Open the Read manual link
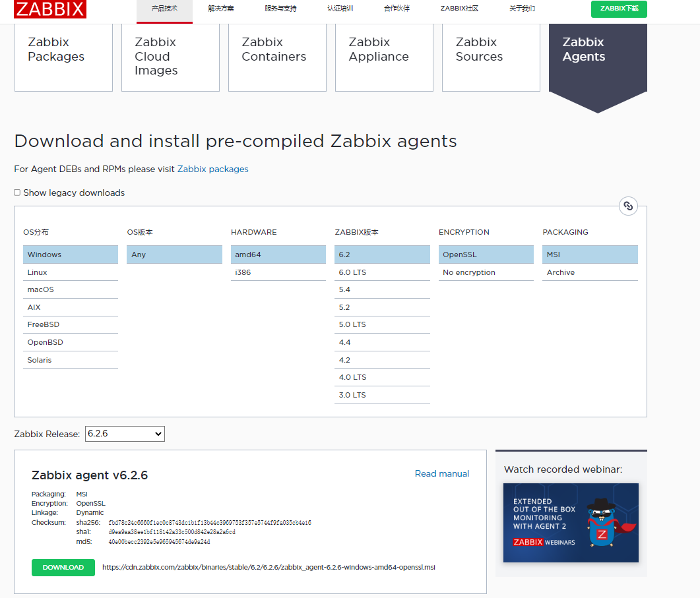The width and height of the screenshot is (700, 598). [x=441, y=473]
